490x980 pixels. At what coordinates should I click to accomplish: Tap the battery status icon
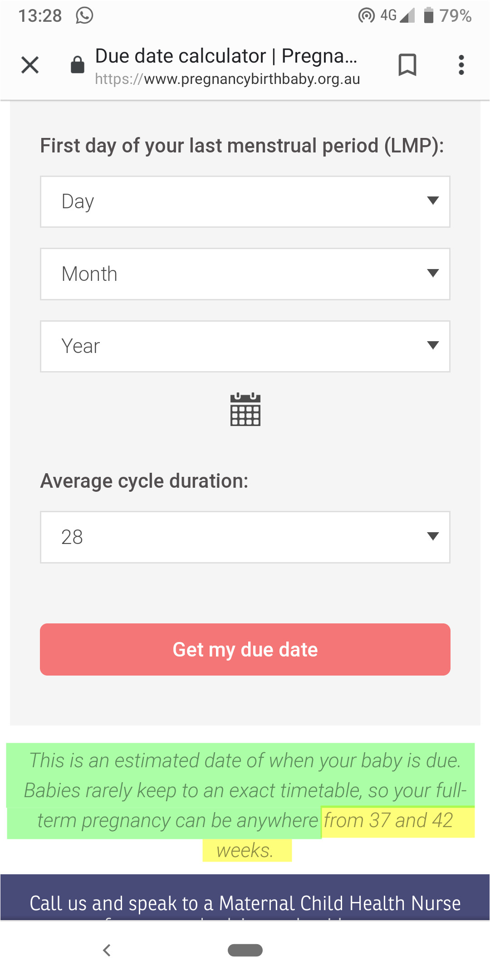pos(428,15)
